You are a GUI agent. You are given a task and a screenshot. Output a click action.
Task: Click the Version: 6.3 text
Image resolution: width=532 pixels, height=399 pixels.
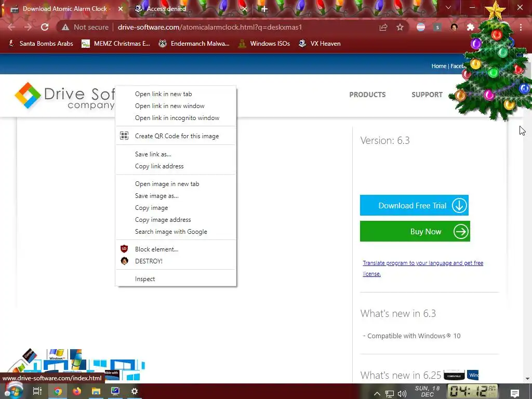[385, 140]
